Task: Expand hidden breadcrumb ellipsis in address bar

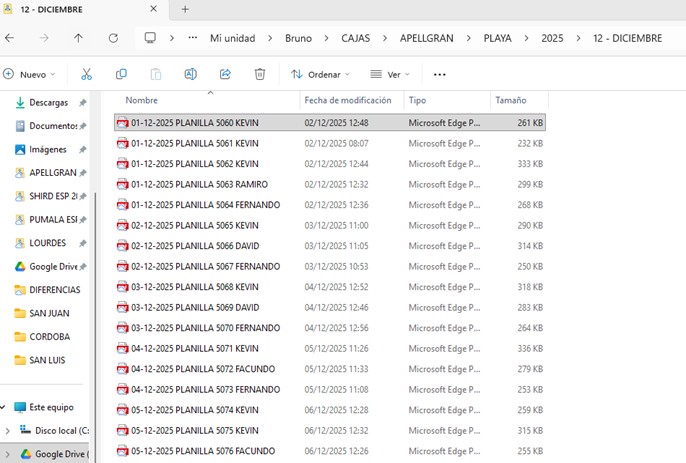Action: pos(192,38)
